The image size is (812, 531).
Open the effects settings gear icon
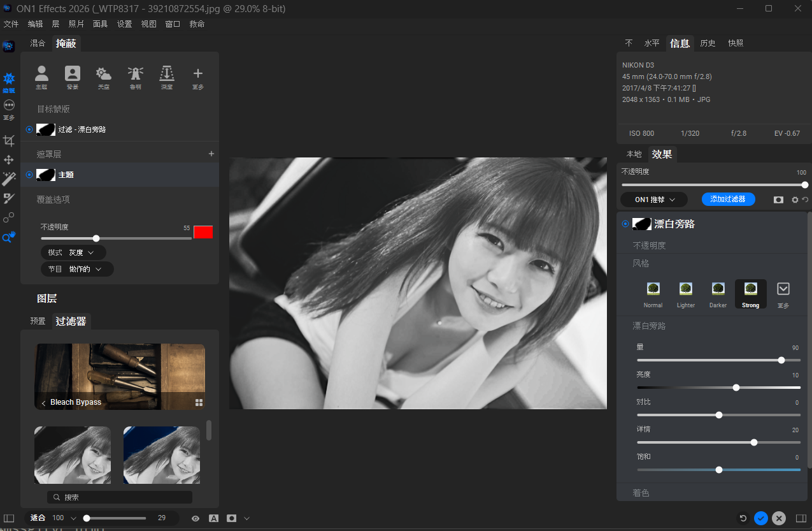click(x=795, y=200)
